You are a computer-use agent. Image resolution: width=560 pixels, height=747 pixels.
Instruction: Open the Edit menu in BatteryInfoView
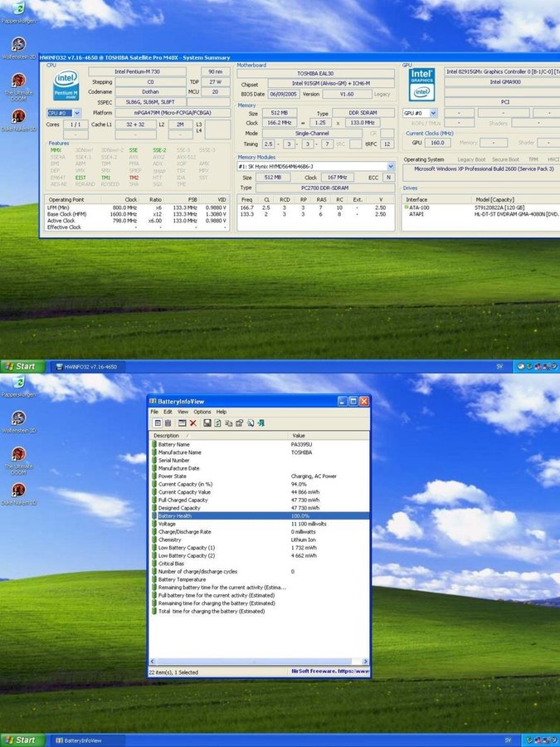[168, 412]
